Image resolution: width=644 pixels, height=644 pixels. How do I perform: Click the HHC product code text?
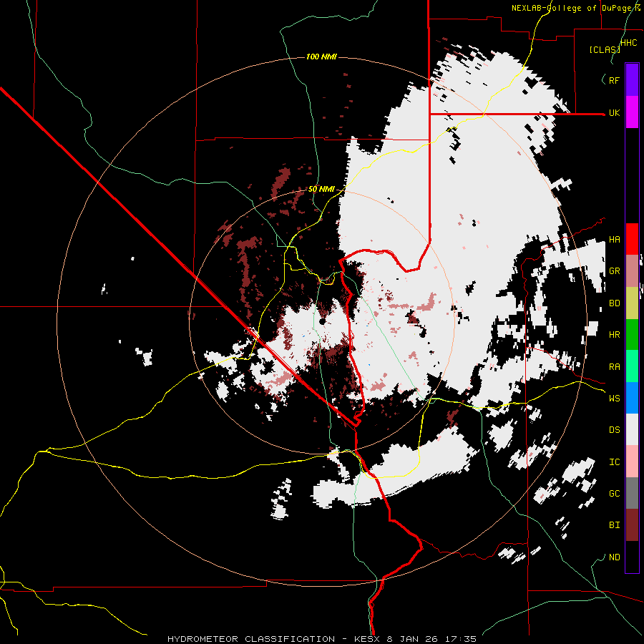coord(629,43)
